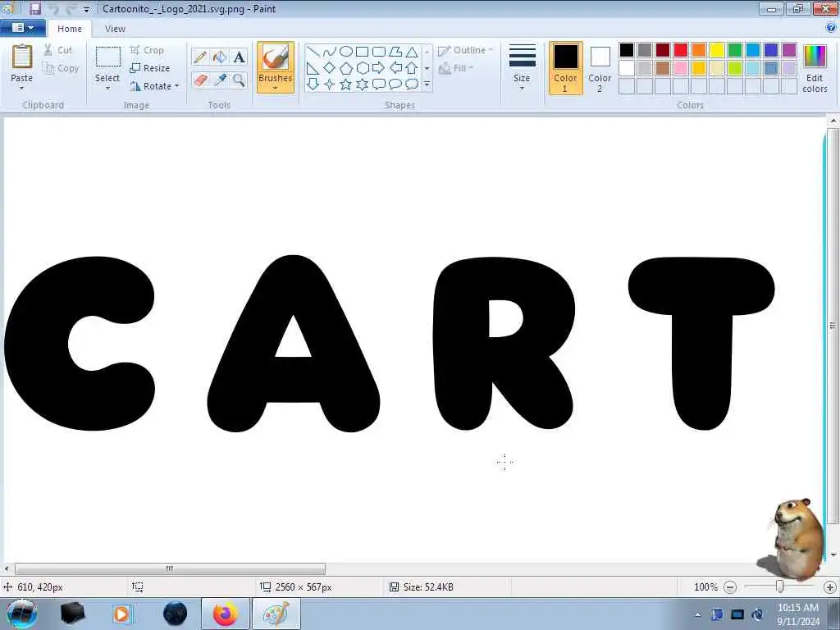
Task: Choose the Rounded rectangular callout shape
Action: [379, 84]
